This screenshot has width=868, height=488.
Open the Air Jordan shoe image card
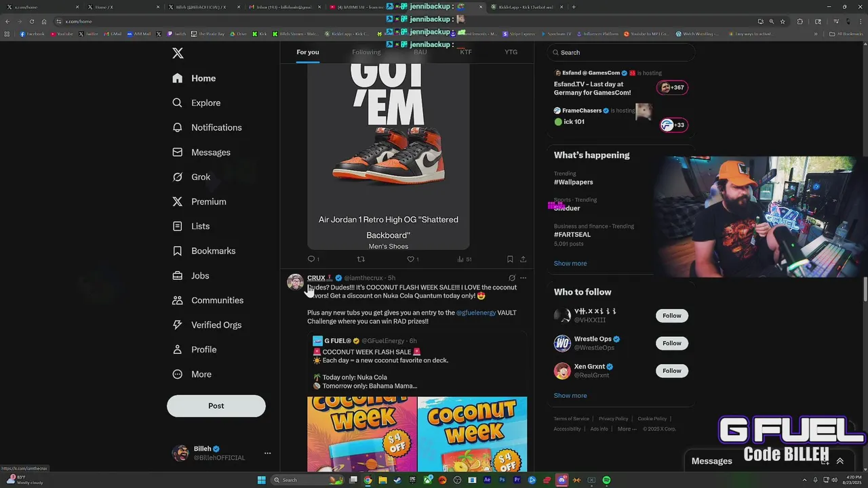(389, 157)
